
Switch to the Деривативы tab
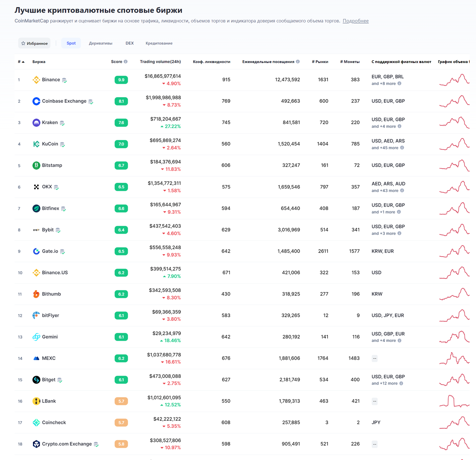click(101, 43)
